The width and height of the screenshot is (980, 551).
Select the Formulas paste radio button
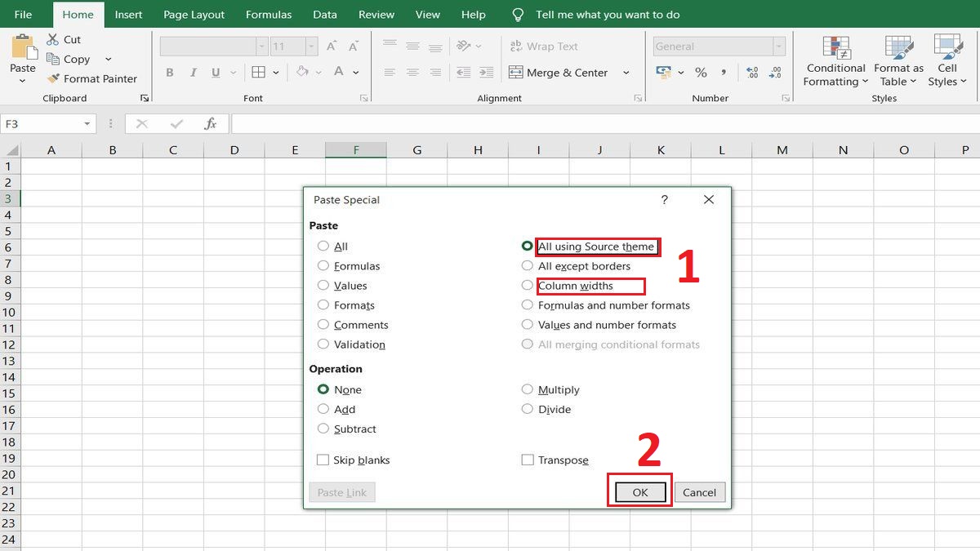pos(323,265)
